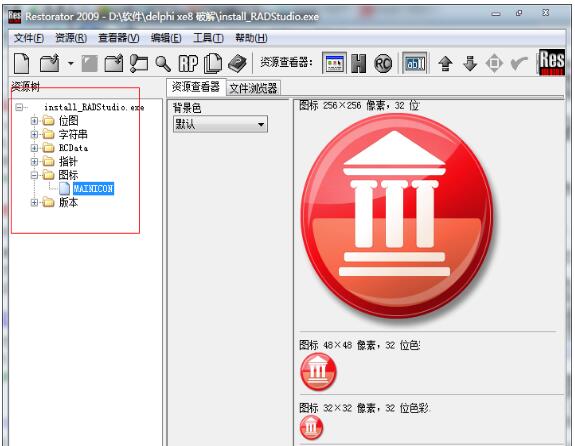Open the 编辑(E) menu
The image size is (575, 446).
[x=166, y=38]
